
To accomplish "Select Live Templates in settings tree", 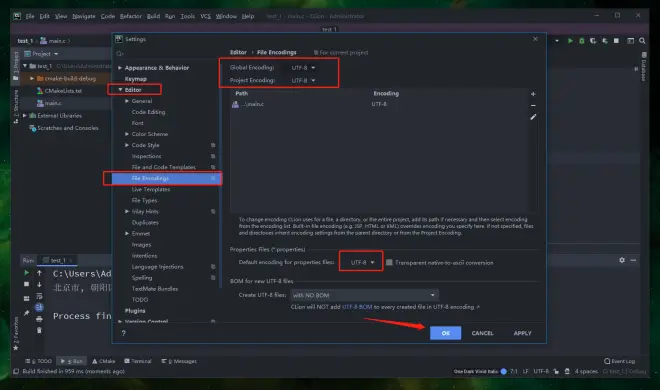I will [151, 189].
